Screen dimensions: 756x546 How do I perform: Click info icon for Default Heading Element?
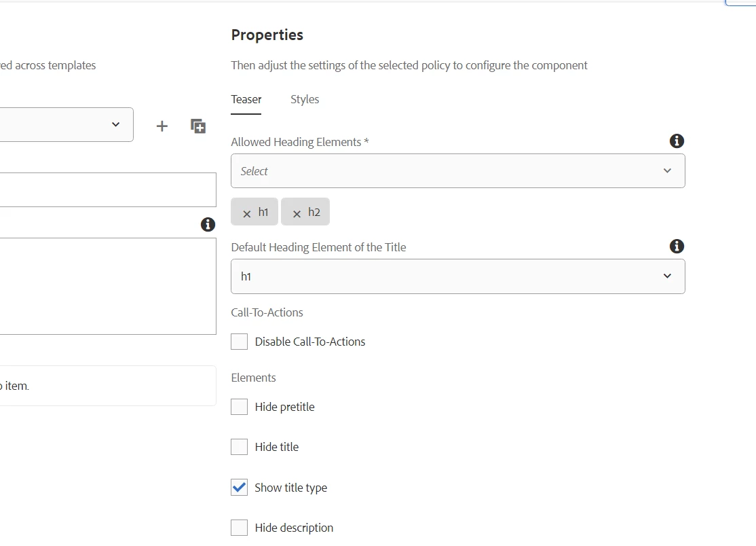tap(677, 247)
